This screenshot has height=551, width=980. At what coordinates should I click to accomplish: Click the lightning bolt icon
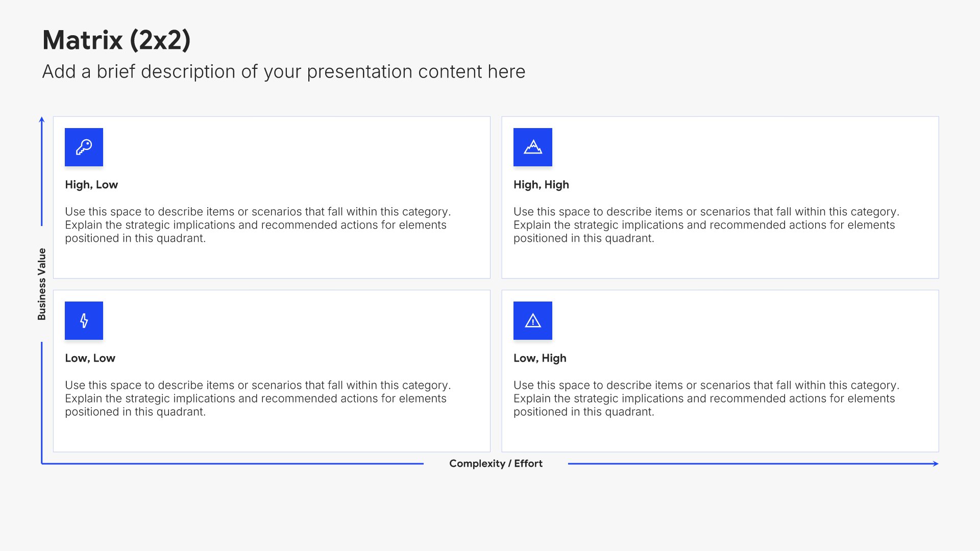(x=84, y=320)
